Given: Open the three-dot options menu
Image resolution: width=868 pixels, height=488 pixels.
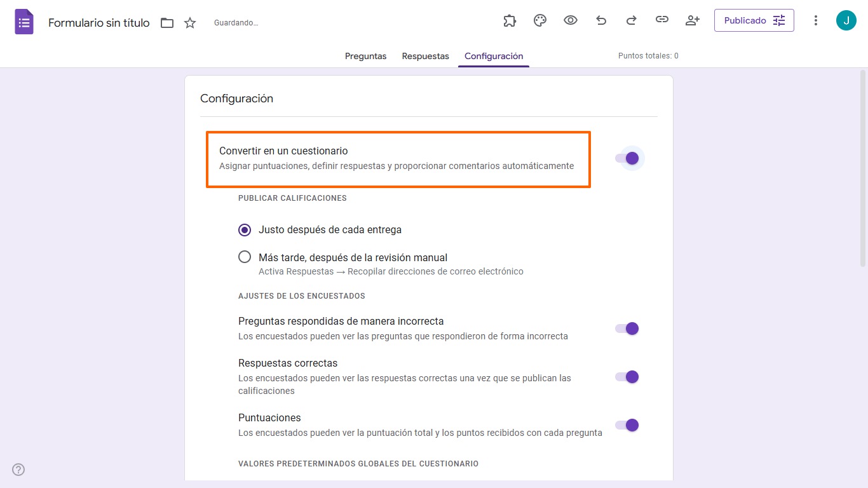Looking at the screenshot, I should [x=815, y=20].
